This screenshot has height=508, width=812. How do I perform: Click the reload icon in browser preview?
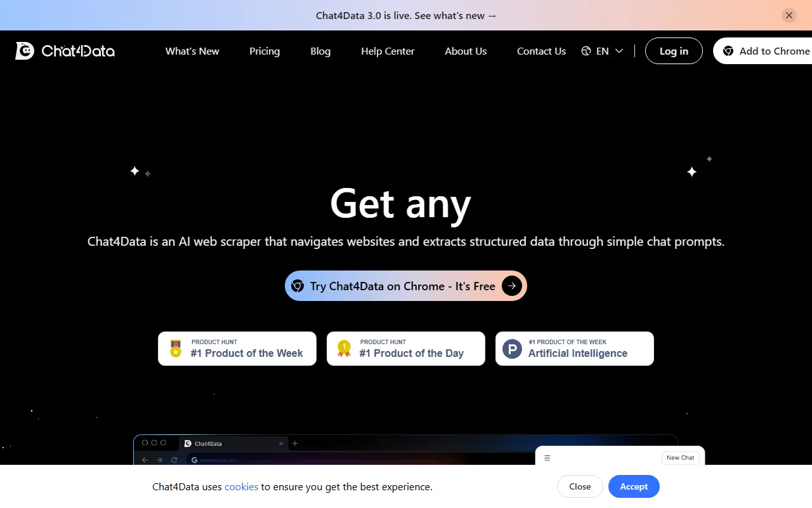tap(174, 460)
